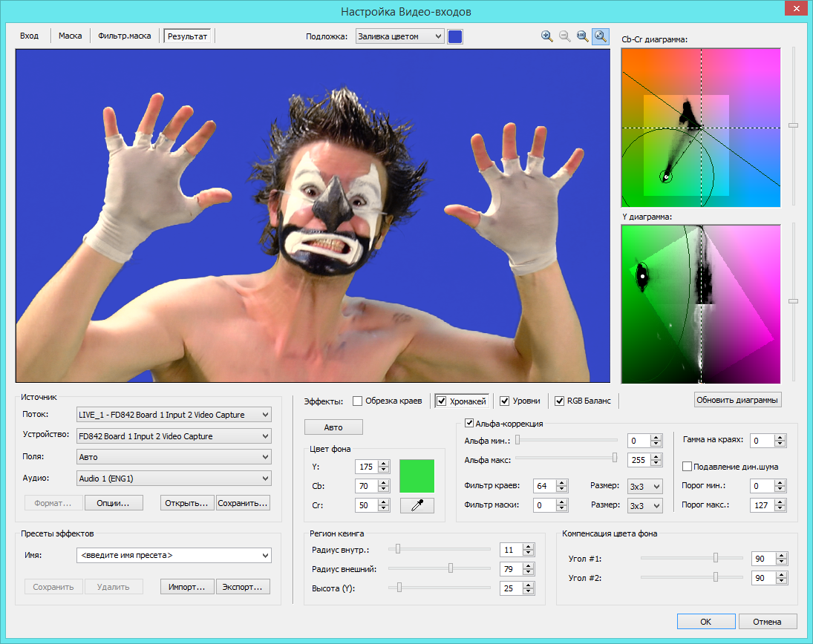
Task: Increase the Y value with up arrow
Action: pos(384,464)
